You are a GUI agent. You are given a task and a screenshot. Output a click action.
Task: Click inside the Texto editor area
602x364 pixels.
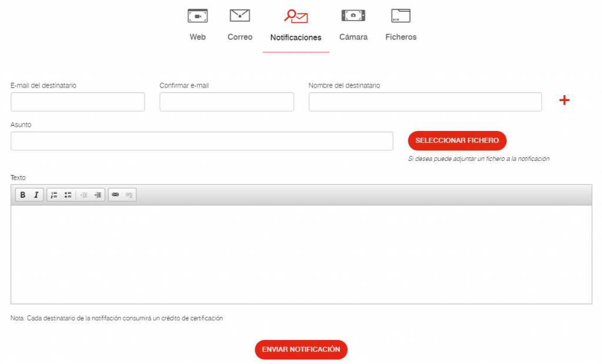[x=301, y=254]
